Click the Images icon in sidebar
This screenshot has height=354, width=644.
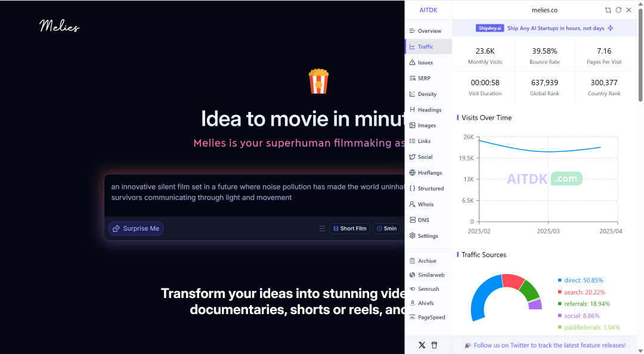(x=413, y=125)
